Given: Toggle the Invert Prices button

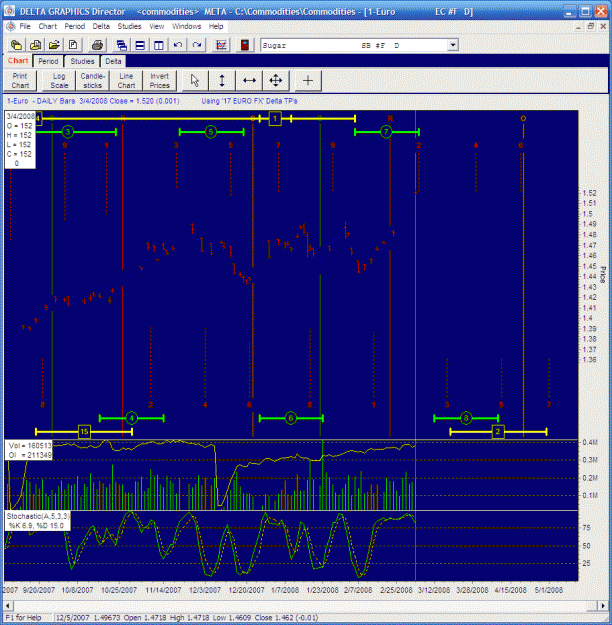Looking at the screenshot, I should pos(159,81).
